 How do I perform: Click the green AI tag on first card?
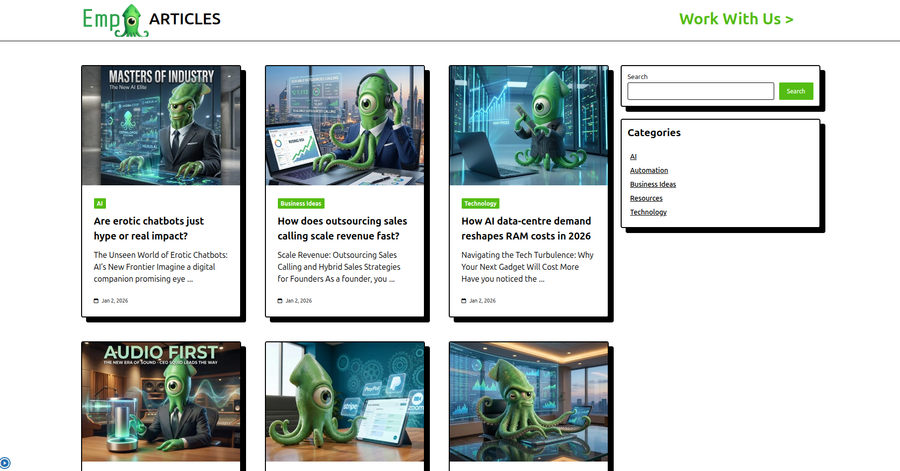[100, 203]
